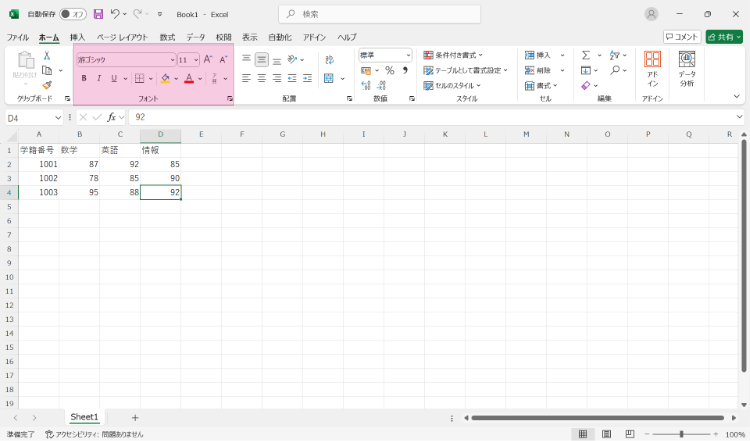The width and height of the screenshot is (750, 441).
Task: Click the red font color swatch
Action: point(187,78)
